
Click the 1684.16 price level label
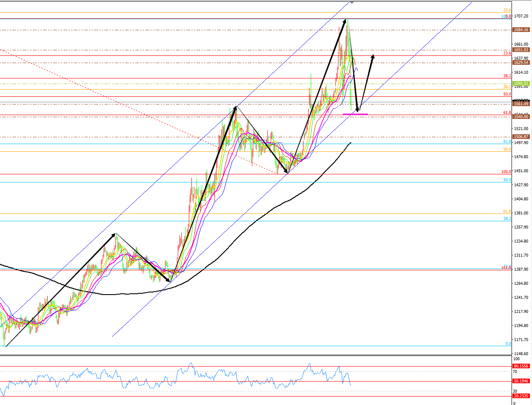[x=521, y=30]
